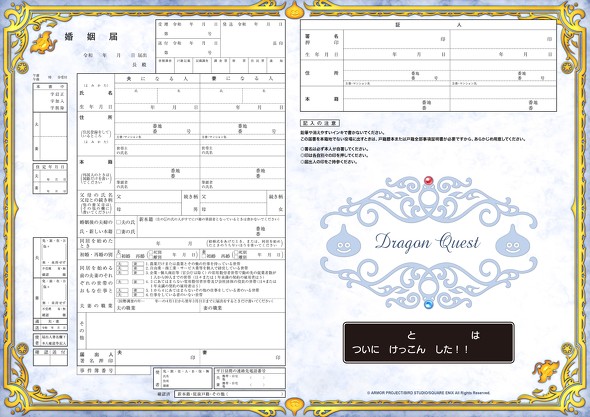Click the 平日日間の連絡先電話番号 contact box
Screen dimensions: 590x417
pos(249,378)
